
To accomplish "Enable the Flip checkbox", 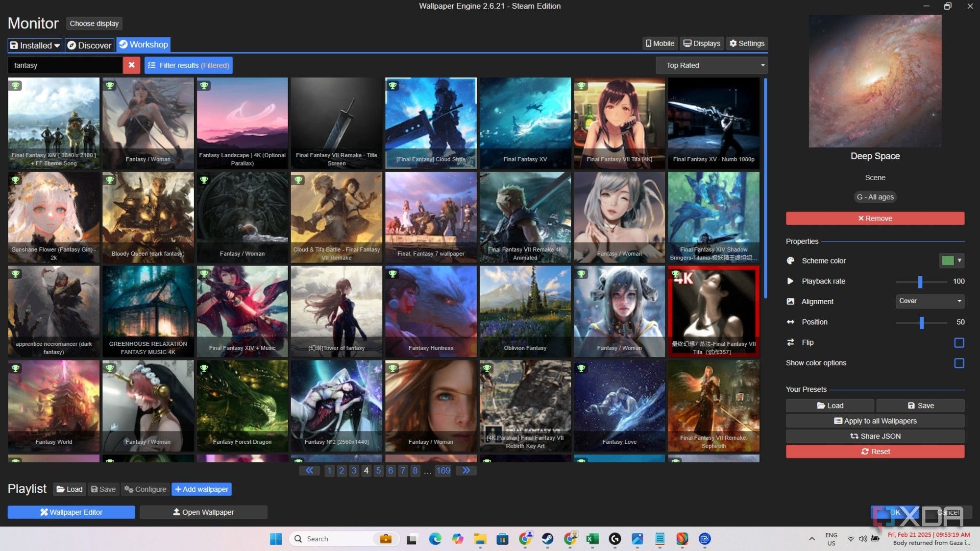I will [x=959, y=342].
